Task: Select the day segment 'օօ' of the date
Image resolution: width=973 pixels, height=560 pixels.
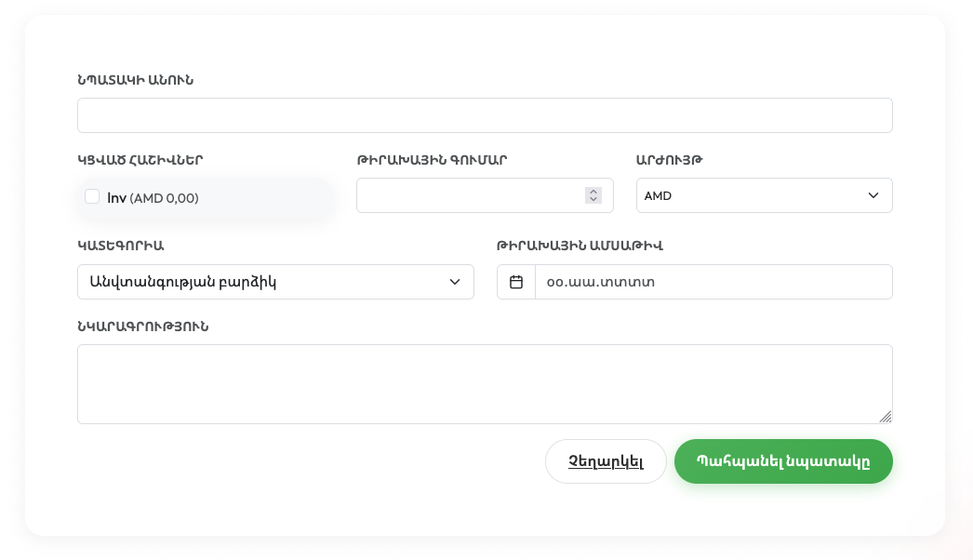Action: point(555,282)
